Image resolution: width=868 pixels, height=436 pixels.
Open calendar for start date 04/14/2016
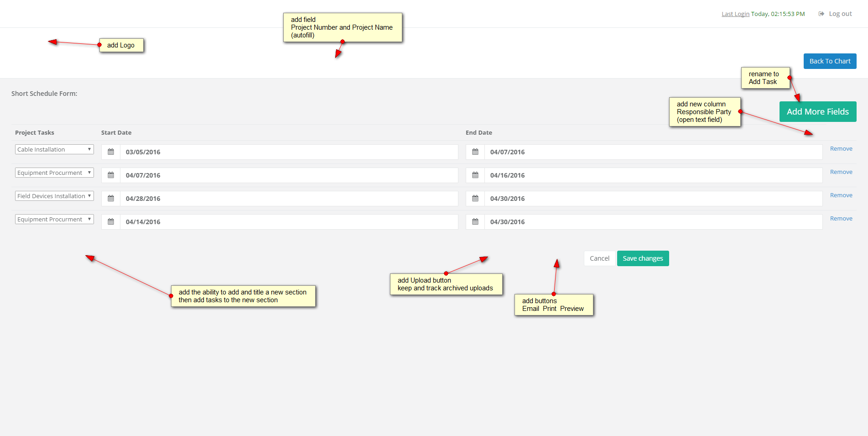tap(111, 222)
